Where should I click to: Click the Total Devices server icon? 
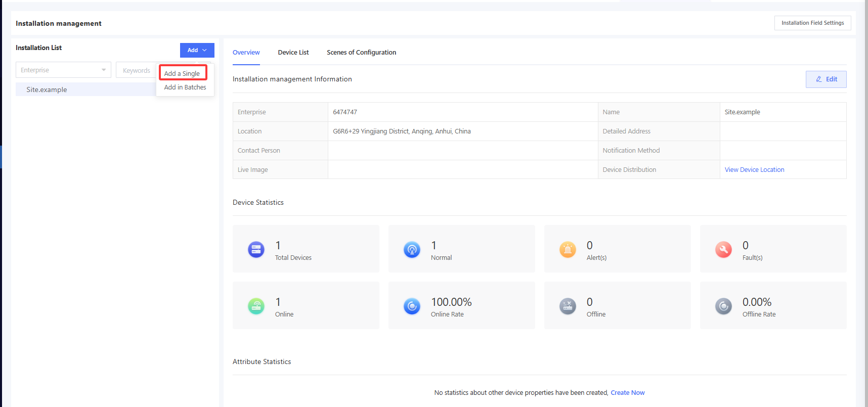pos(256,249)
